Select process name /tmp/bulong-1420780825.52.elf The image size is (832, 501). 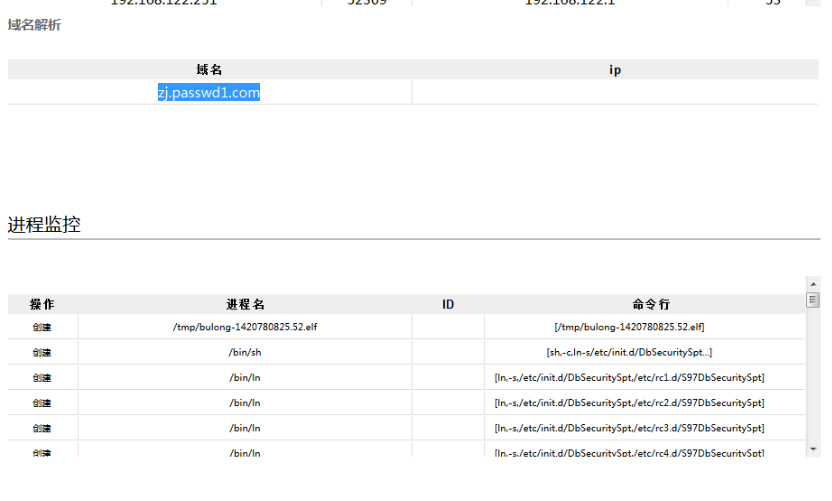(x=245, y=327)
